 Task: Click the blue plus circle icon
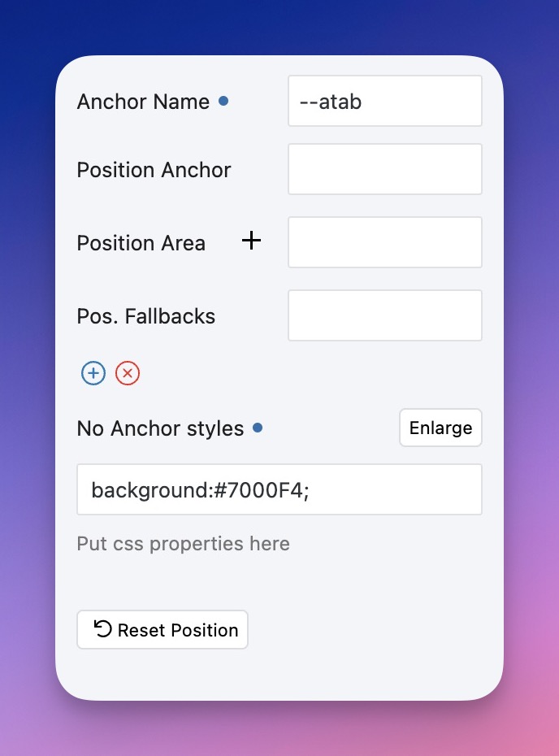pyautogui.click(x=93, y=373)
